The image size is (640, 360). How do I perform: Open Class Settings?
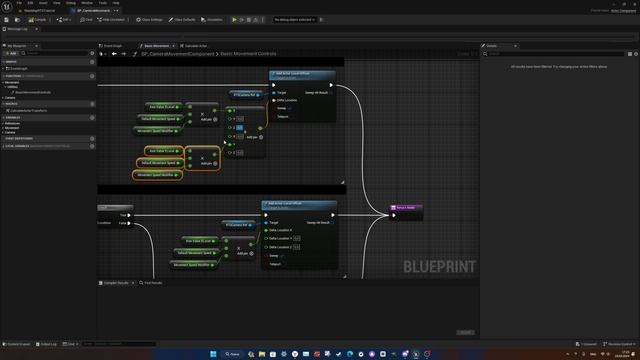[x=149, y=20]
